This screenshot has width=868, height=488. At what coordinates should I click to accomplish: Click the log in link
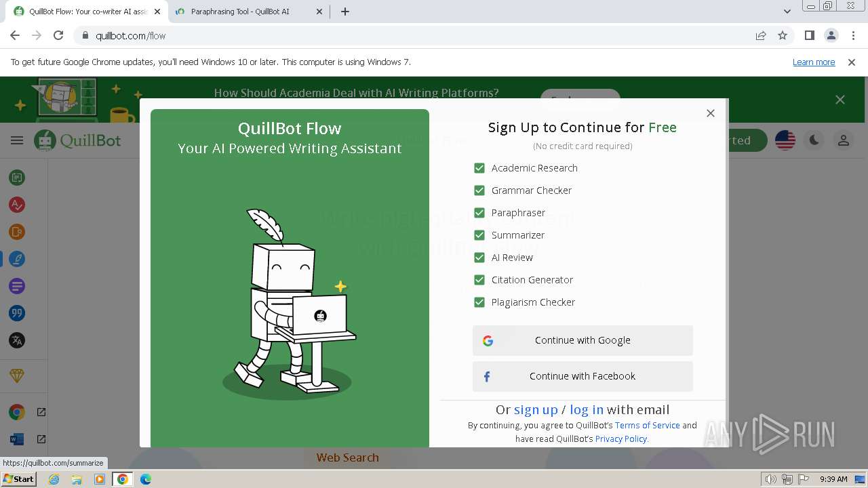[x=587, y=409]
